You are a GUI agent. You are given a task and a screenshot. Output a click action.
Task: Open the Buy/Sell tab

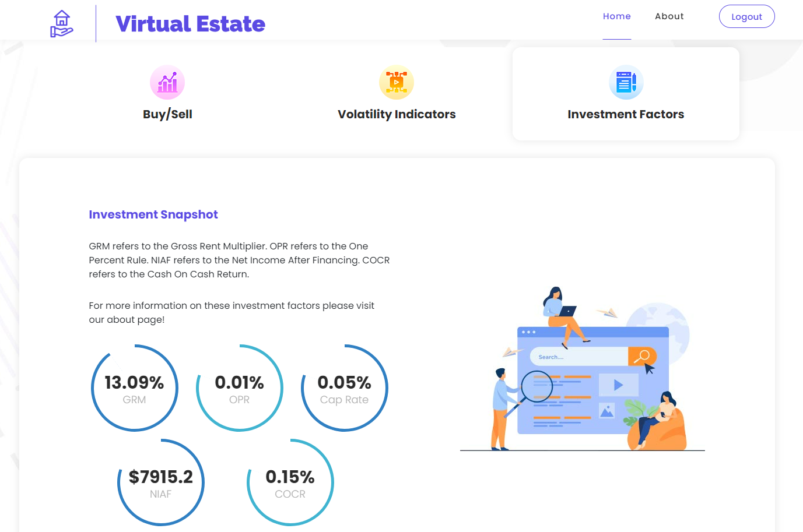pyautogui.click(x=167, y=114)
